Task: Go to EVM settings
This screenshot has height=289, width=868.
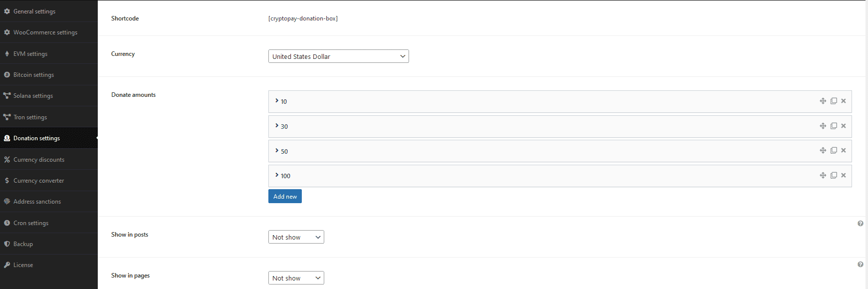Action: pos(49,53)
